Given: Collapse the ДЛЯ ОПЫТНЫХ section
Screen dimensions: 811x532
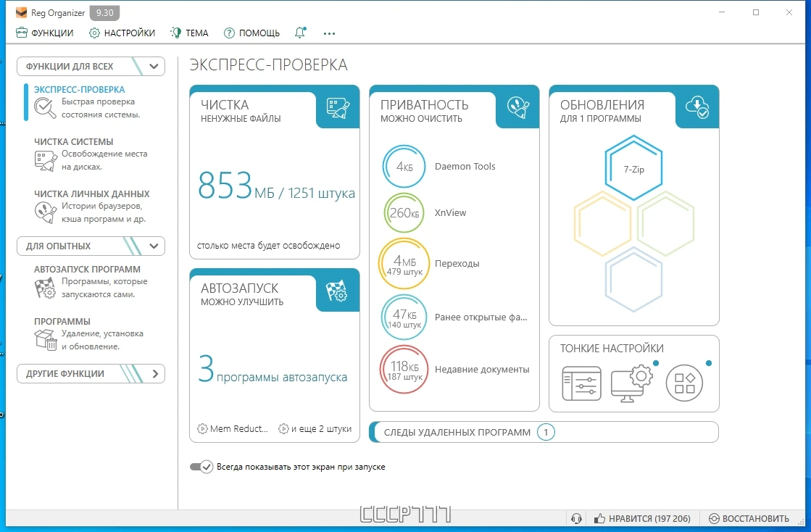Looking at the screenshot, I should (154, 246).
